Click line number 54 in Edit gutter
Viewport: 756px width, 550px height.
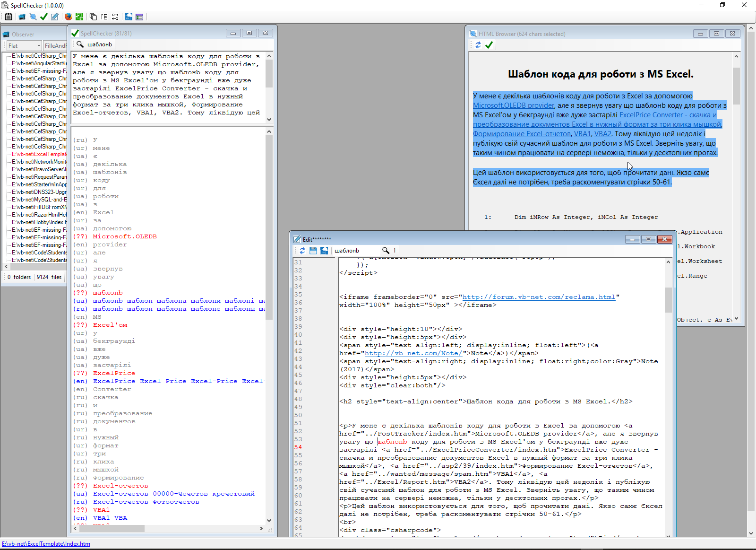298,447
